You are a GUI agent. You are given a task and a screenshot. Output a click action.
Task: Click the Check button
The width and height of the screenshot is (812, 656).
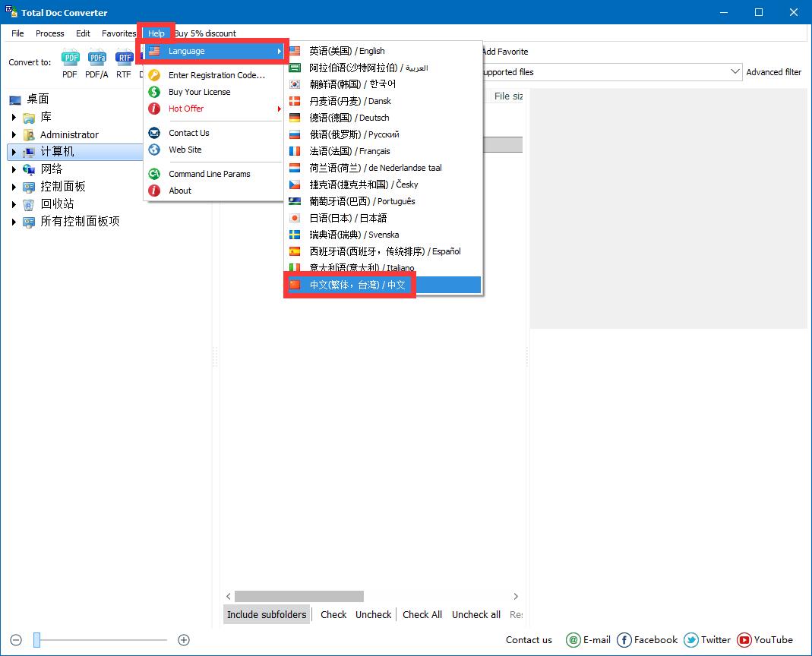333,614
